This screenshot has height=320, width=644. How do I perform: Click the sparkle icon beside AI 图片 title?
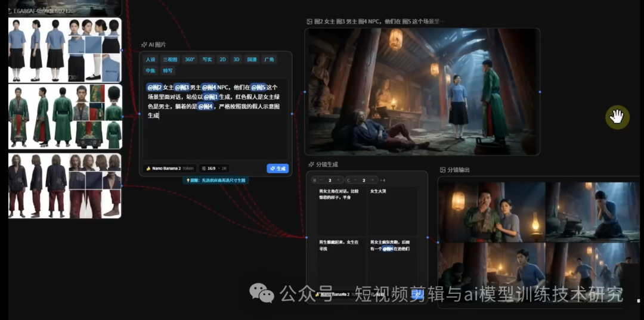[x=144, y=45]
